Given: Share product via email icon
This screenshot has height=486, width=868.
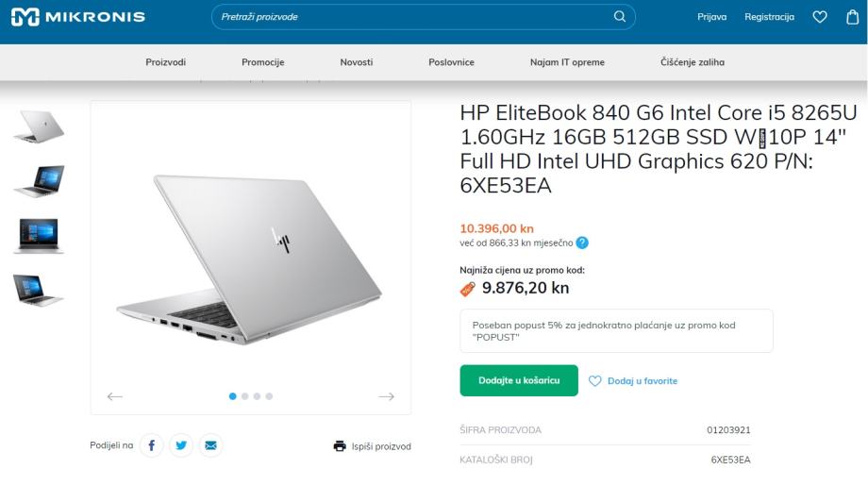Looking at the screenshot, I should (211, 445).
